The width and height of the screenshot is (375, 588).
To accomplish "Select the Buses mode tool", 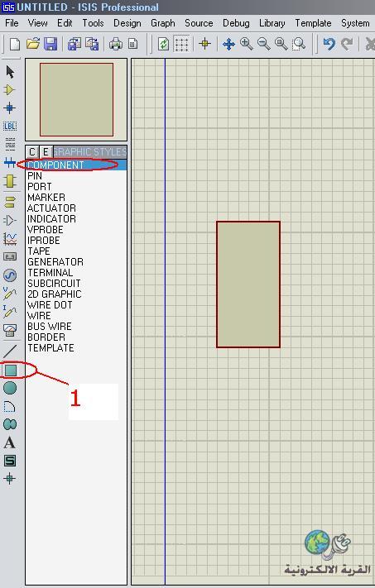I will 10,163.
